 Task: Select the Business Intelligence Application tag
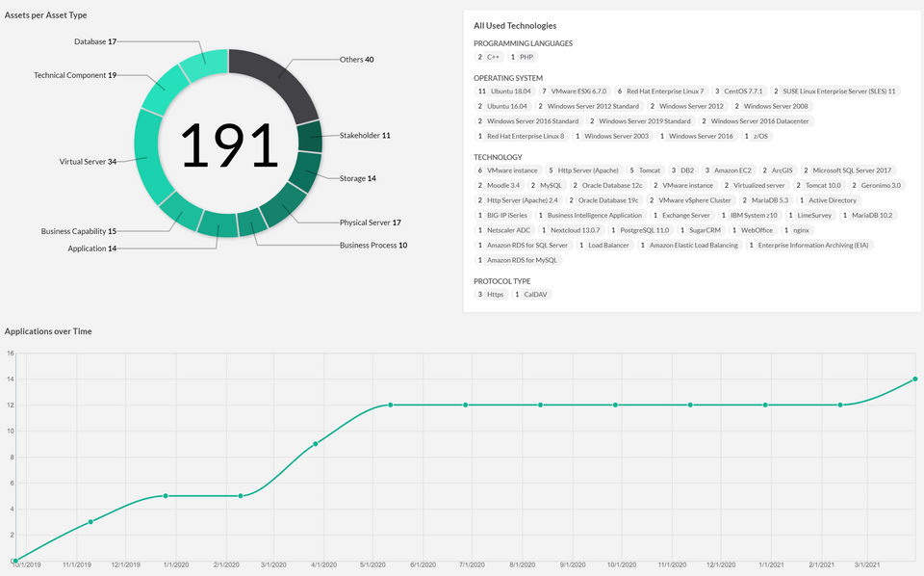[x=590, y=215]
